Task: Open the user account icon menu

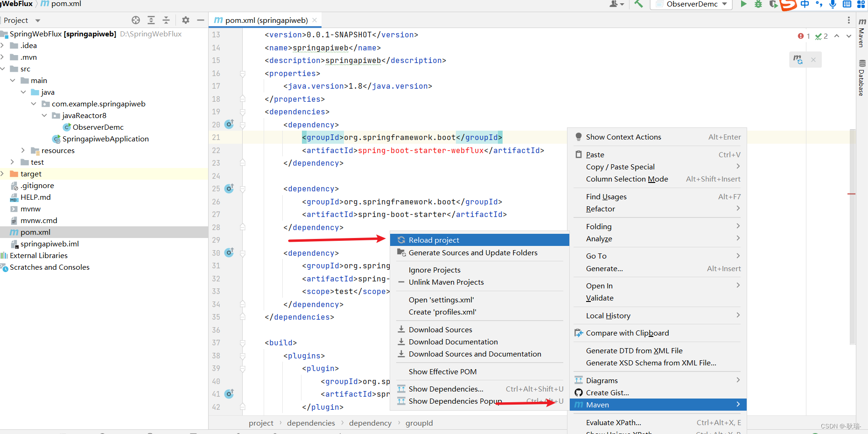Action: point(616,4)
